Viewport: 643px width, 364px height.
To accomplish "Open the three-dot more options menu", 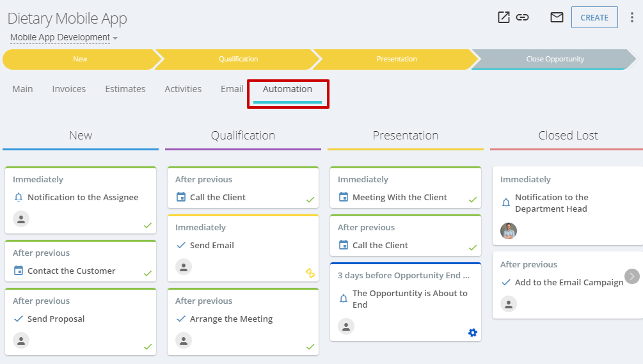I will tap(631, 17).
